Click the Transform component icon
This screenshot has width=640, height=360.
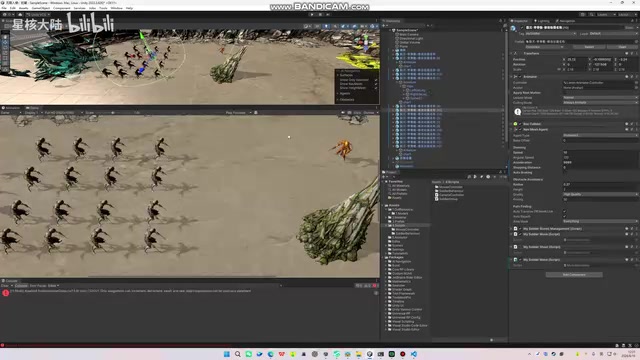(x=516, y=53)
